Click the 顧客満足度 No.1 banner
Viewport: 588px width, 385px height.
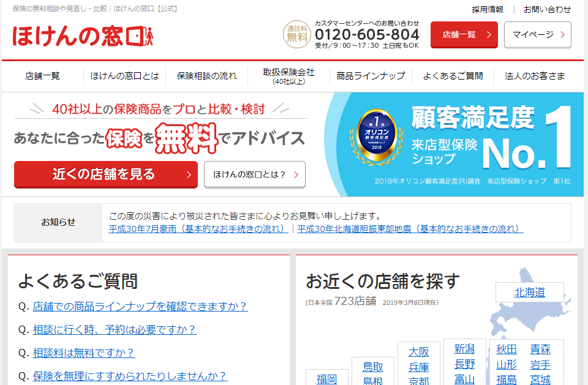point(454,144)
